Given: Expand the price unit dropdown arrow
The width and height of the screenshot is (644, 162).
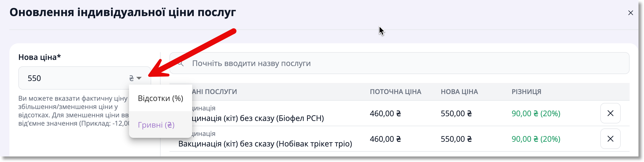Looking at the screenshot, I should pos(139,78).
